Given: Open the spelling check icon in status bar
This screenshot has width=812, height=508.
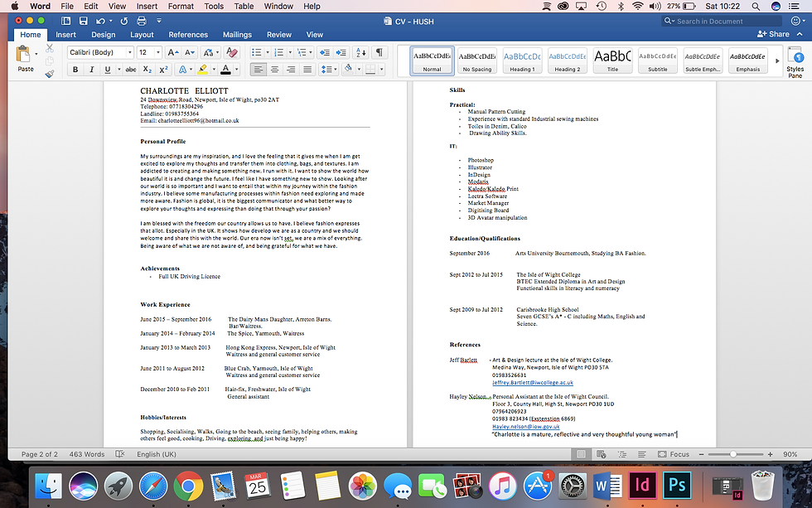Looking at the screenshot, I should [119, 454].
